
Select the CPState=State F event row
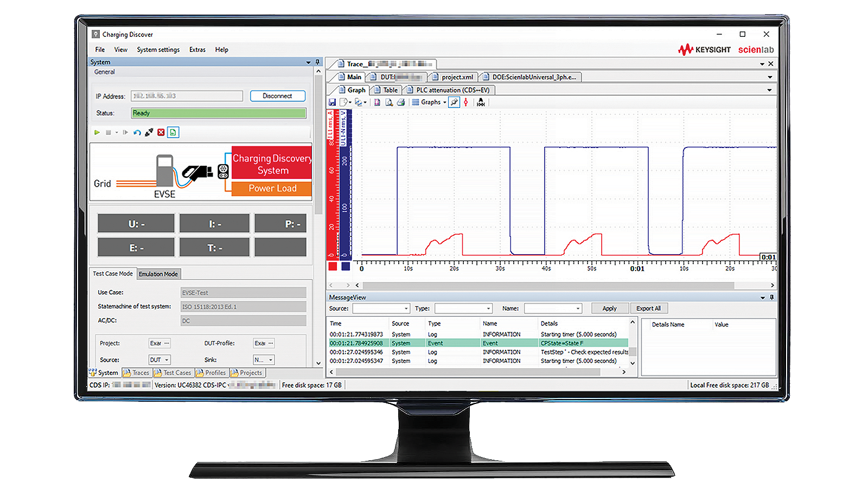tap(478, 343)
